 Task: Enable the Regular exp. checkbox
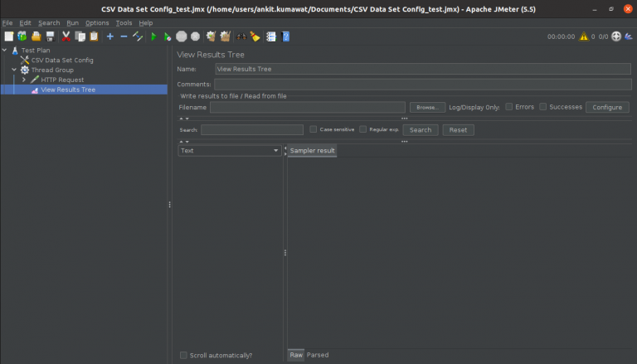(362, 129)
